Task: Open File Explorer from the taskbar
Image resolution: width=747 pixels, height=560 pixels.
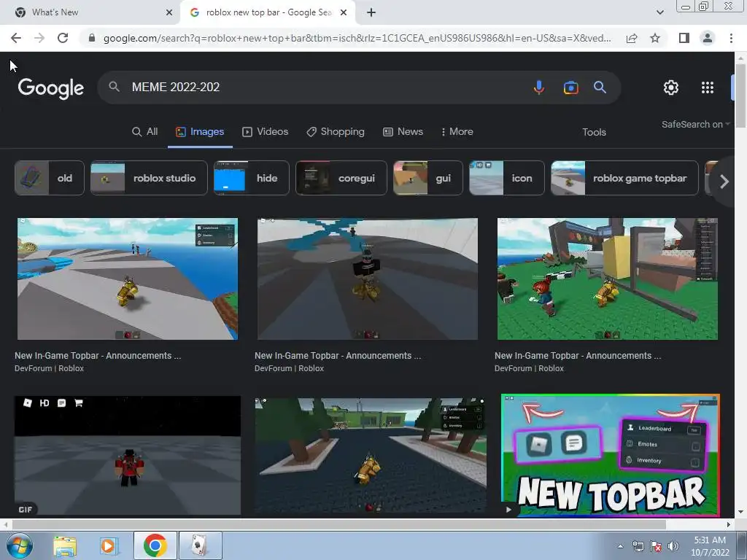Action: (65, 546)
